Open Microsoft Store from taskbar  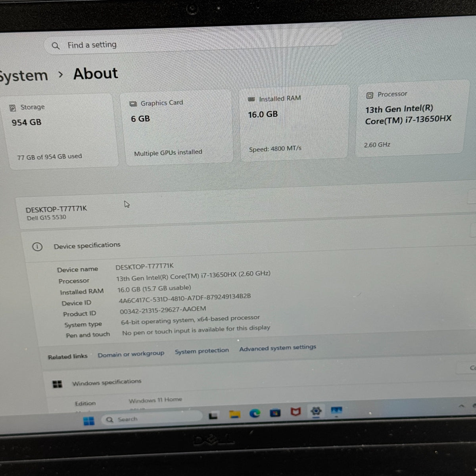(275, 413)
